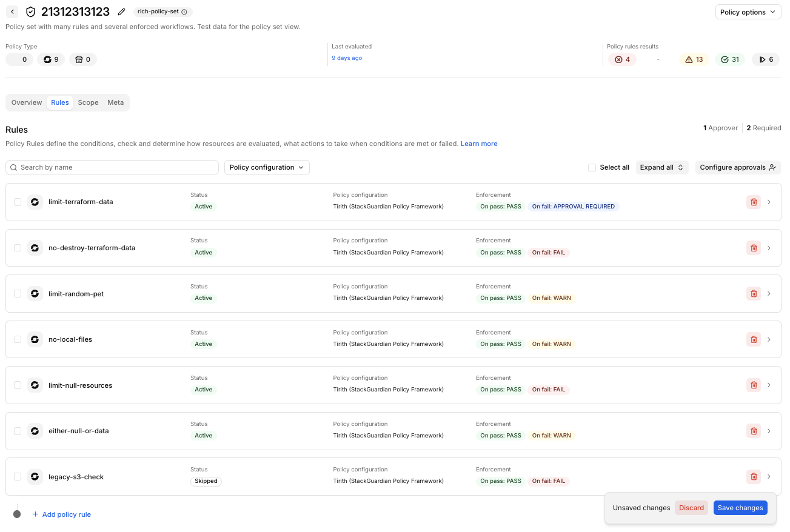Switch to the Rules tab
This screenshot has height=532, width=790.
(x=60, y=102)
